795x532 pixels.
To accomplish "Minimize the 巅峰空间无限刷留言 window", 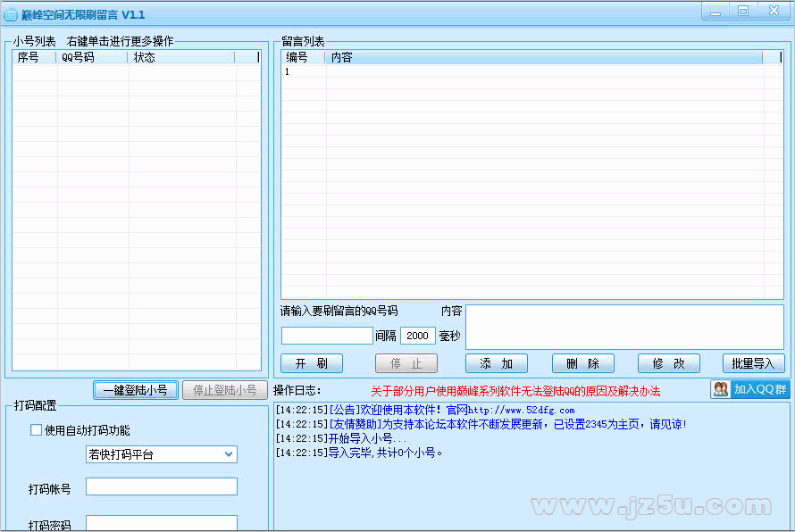I will click(715, 11).
